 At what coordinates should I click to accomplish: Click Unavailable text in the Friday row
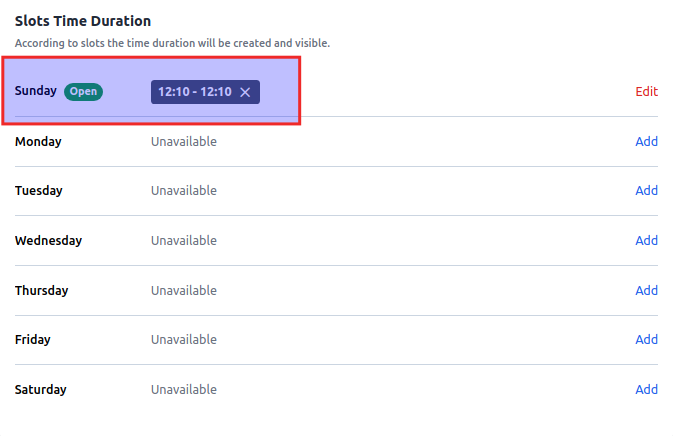(184, 339)
